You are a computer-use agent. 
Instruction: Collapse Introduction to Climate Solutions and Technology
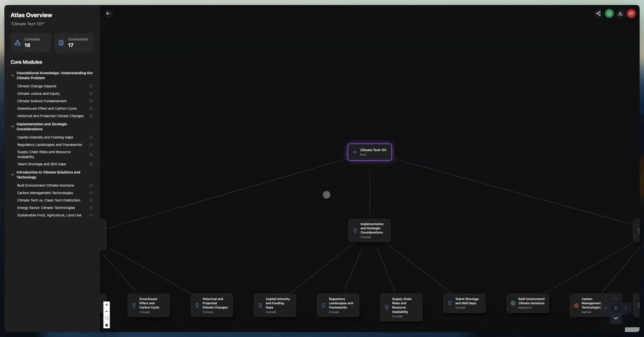12,175
